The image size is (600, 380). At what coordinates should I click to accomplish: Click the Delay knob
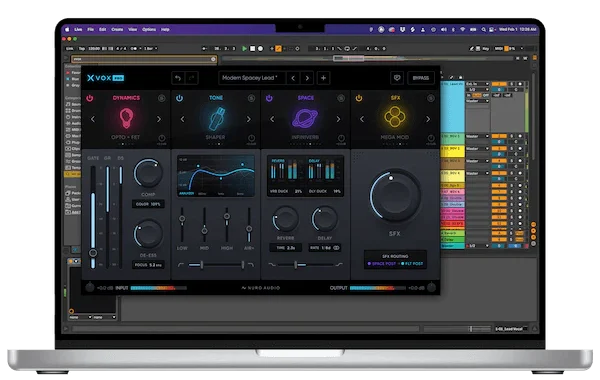coord(324,219)
